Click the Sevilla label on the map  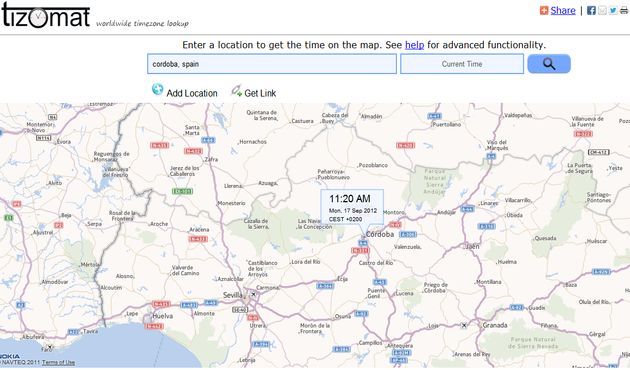233,295
